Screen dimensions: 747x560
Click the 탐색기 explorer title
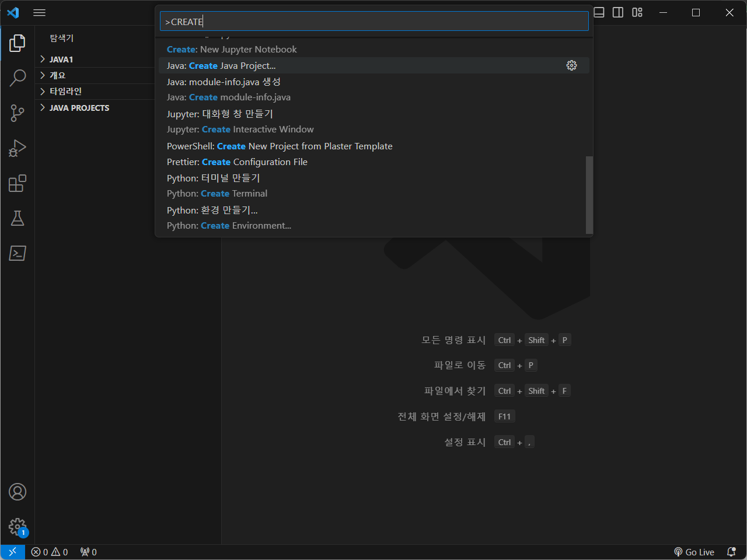62,38
